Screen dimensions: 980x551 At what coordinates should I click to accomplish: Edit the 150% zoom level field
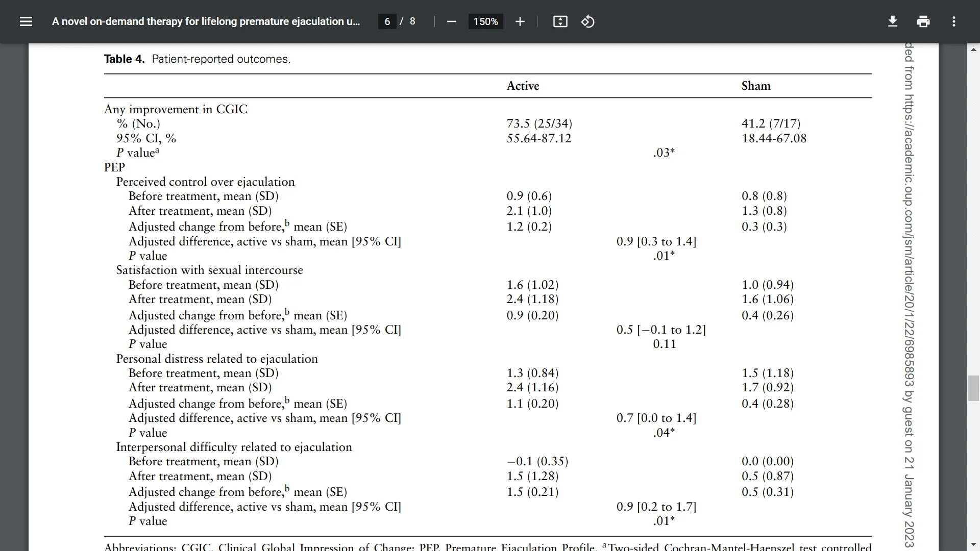[485, 21]
